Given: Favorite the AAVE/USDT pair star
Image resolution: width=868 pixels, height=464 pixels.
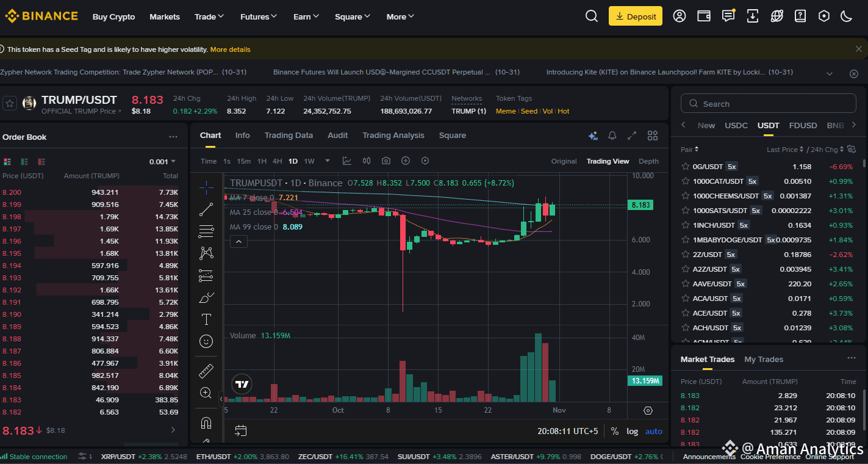Looking at the screenshot, I should pos(685,284).
